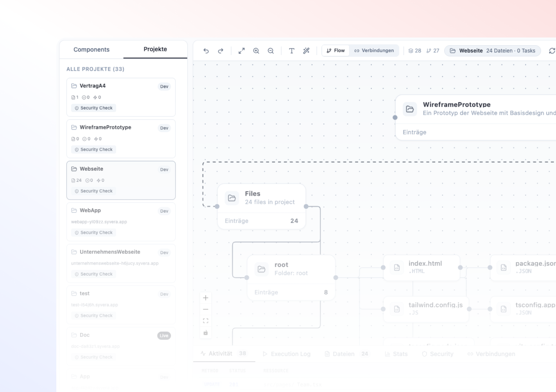Select the WireframePrototype project in the list
This screenshot has width=556, height=392.
[x=121, y=139]
